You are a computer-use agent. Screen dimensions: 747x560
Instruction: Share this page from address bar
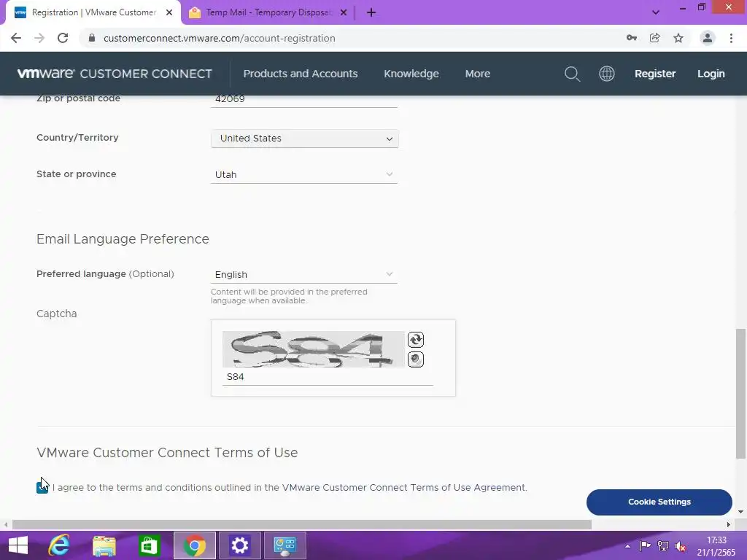(x=655, y=38)
